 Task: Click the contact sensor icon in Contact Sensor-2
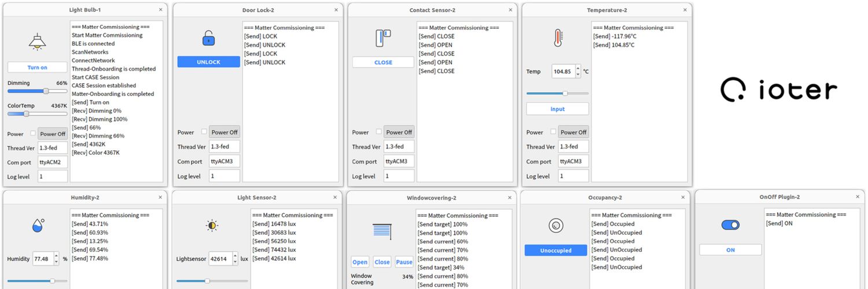(383, 38)
